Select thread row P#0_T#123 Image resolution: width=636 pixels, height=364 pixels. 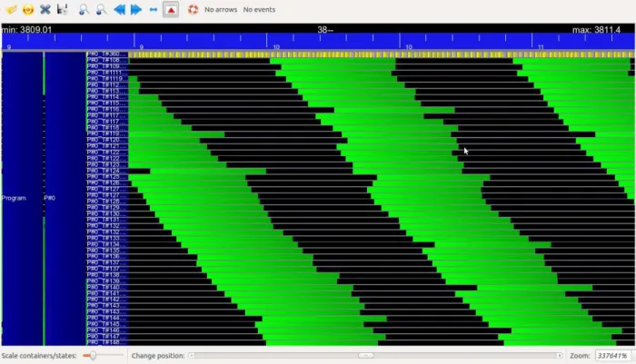[106, 164]
